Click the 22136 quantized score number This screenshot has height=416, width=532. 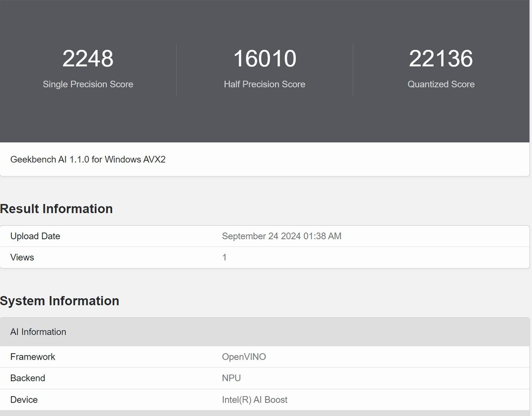click(441, 58)
